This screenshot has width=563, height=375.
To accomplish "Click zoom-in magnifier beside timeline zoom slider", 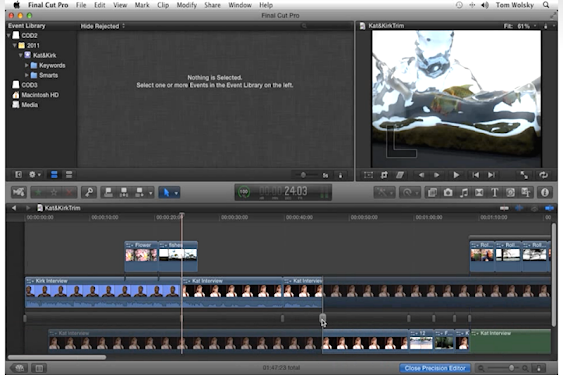I will [525, 368].
